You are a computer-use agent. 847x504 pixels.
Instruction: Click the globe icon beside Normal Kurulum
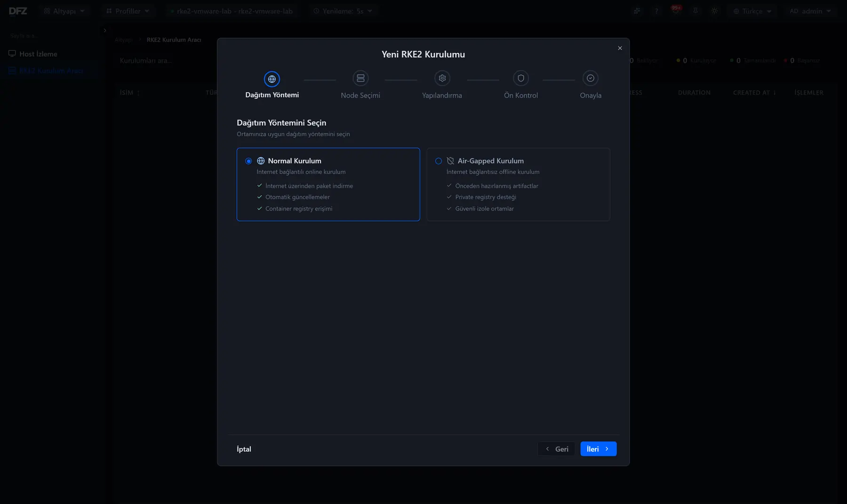[261, 161]
